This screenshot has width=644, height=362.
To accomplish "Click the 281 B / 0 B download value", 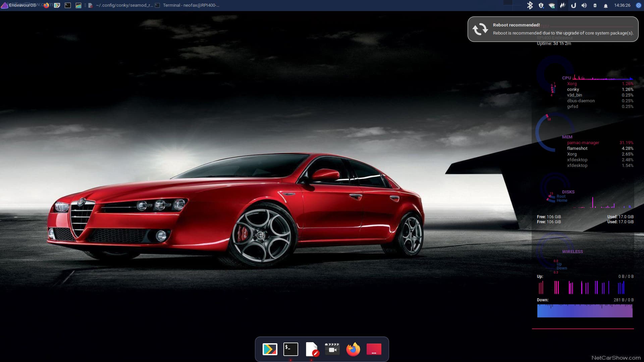I will 624,300.
